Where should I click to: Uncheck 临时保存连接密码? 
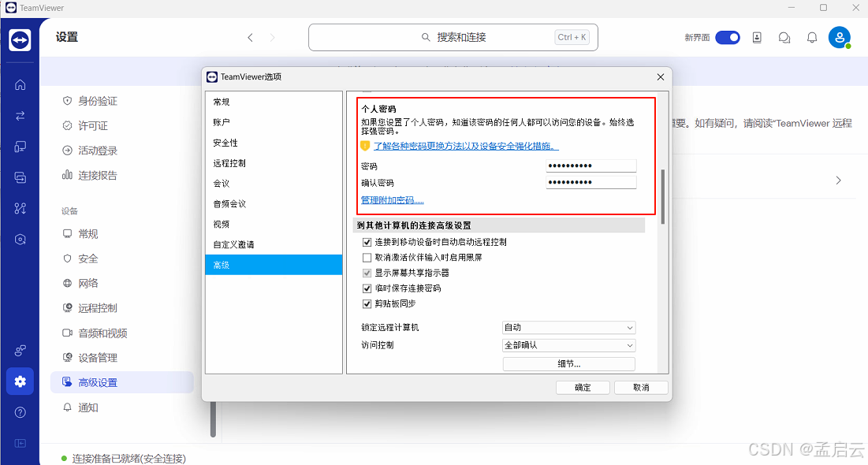(x=367, y=288)
